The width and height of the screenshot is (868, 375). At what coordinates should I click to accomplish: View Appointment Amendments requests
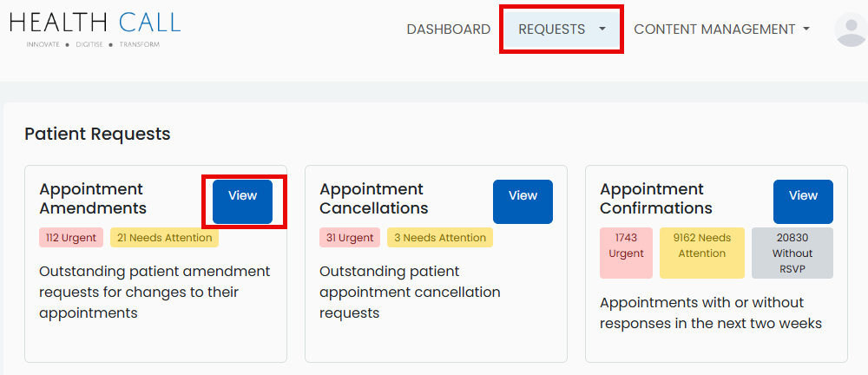coord(242,201)
